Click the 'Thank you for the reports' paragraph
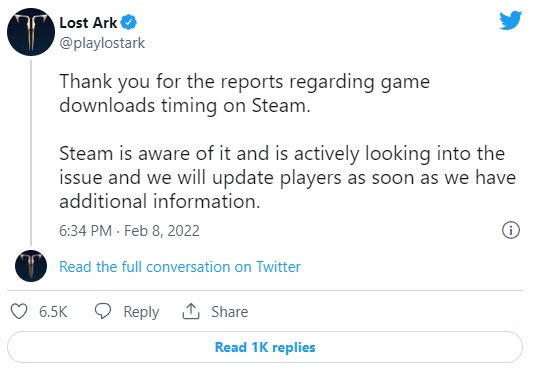The height and width of the screenshot is (371, 534). tap(245, 93)
